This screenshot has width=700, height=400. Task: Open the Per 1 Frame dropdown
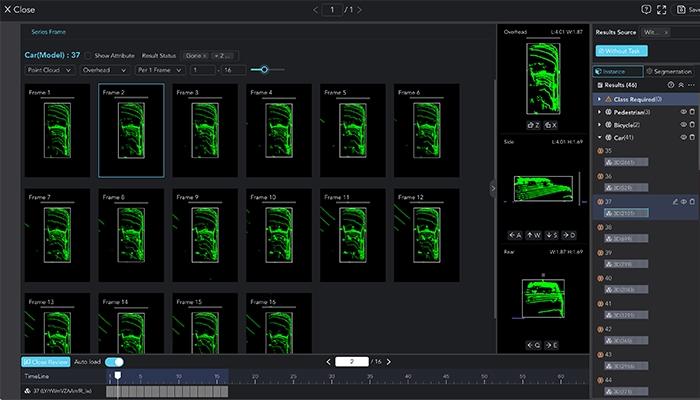pos(160,70)
